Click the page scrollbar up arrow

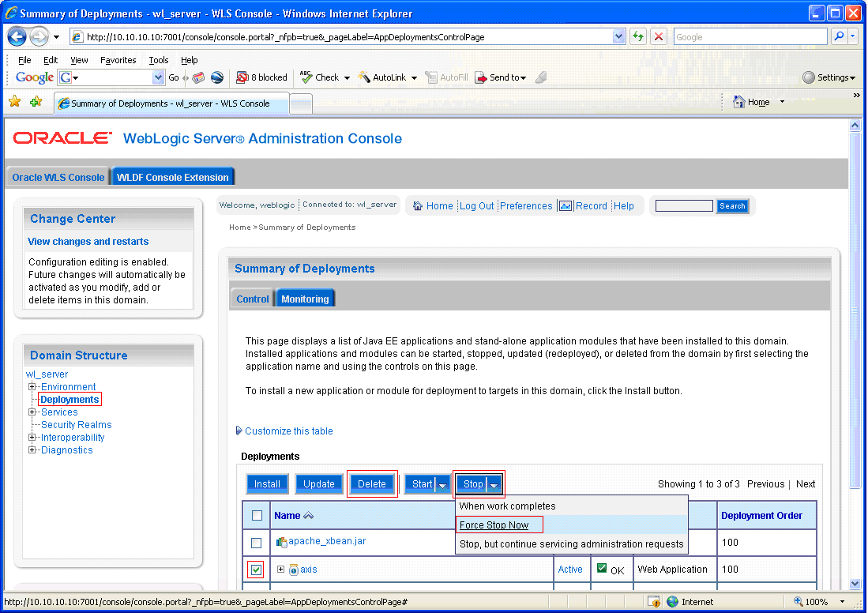pos(855,125)
